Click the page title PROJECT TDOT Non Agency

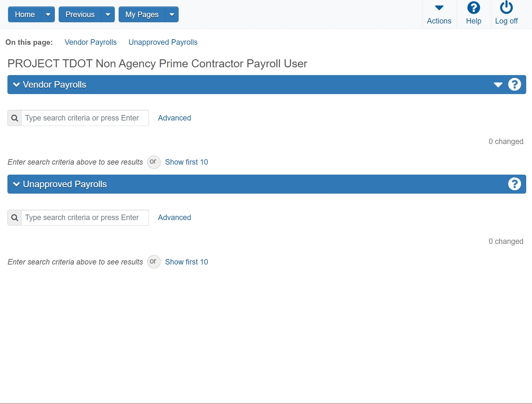point(157,63)
